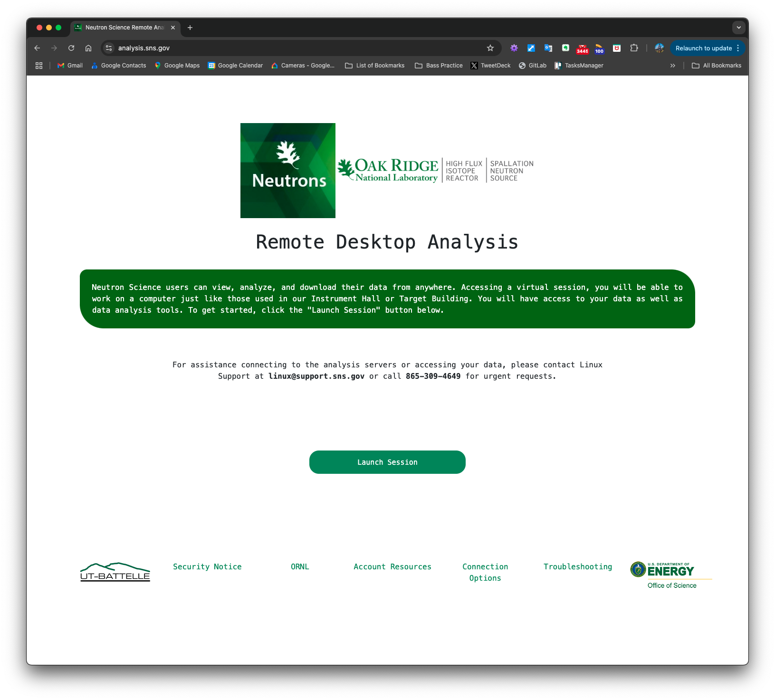Image resolution: width=775 pixels, height=700 pixels.
Task: Open the GitLab bookmark
Action: (532, 66)
